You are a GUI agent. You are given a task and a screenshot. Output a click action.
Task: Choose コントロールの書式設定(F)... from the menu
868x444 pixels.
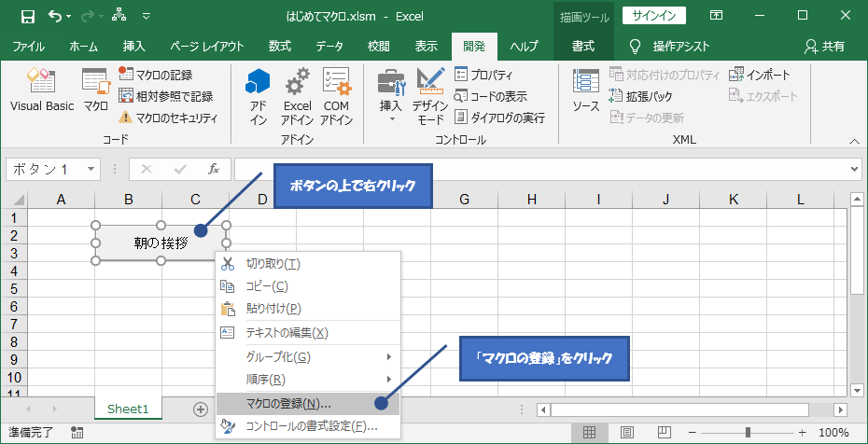pyautogui.click(x=307, y=426)
